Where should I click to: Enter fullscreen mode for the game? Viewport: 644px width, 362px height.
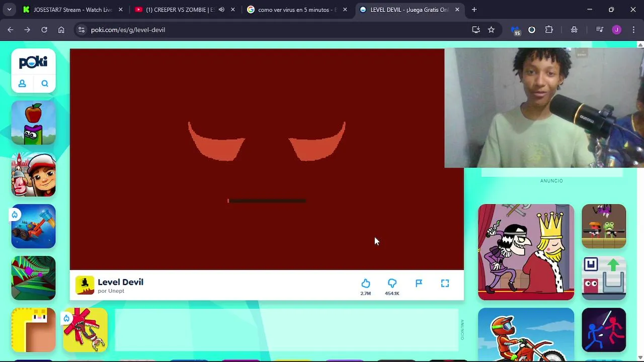pos(445,284)
